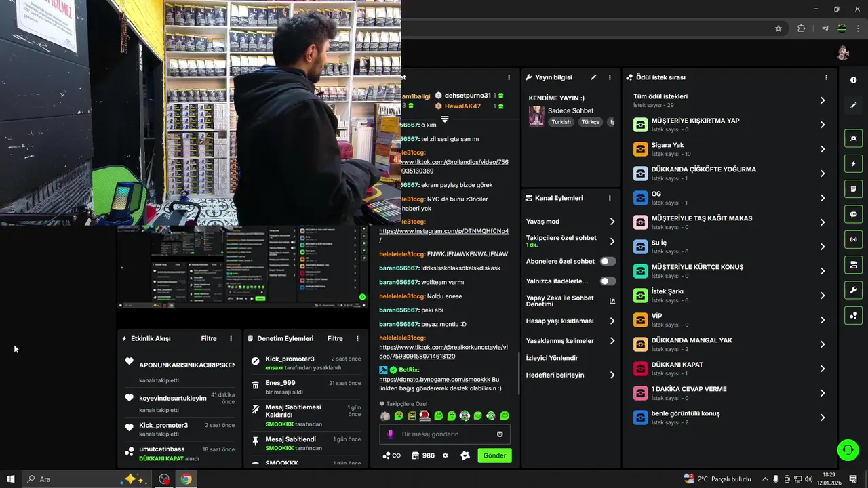The width and height of the screenshot is (868, 488).
Task: Click the purple microphone icon in chat box
Action: [x=390, y=434]
